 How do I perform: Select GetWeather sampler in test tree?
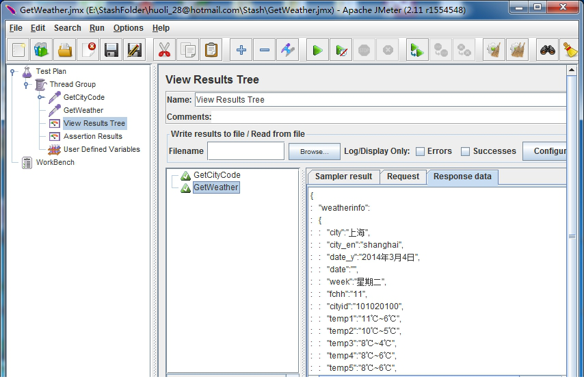pos(83,110)
